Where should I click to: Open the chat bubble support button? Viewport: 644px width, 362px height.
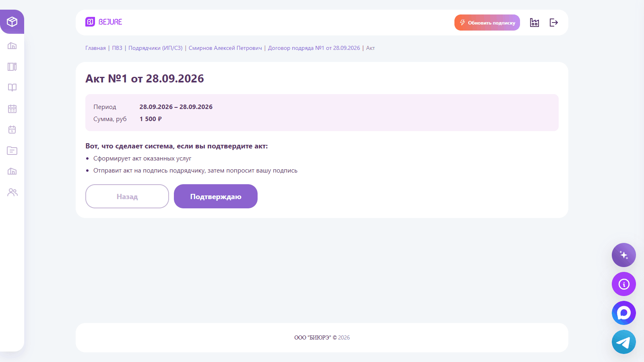[624, 313]
